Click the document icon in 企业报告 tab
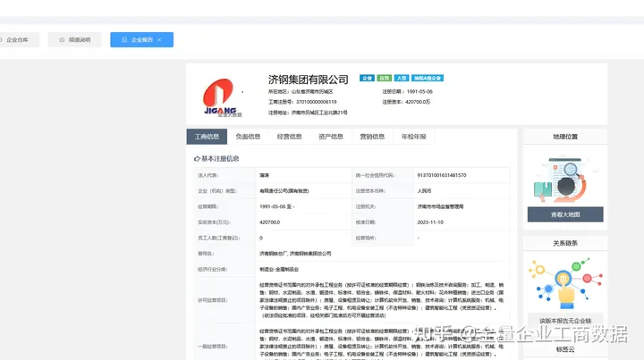This screenshot has width=644, height=360. coord(124,40)
